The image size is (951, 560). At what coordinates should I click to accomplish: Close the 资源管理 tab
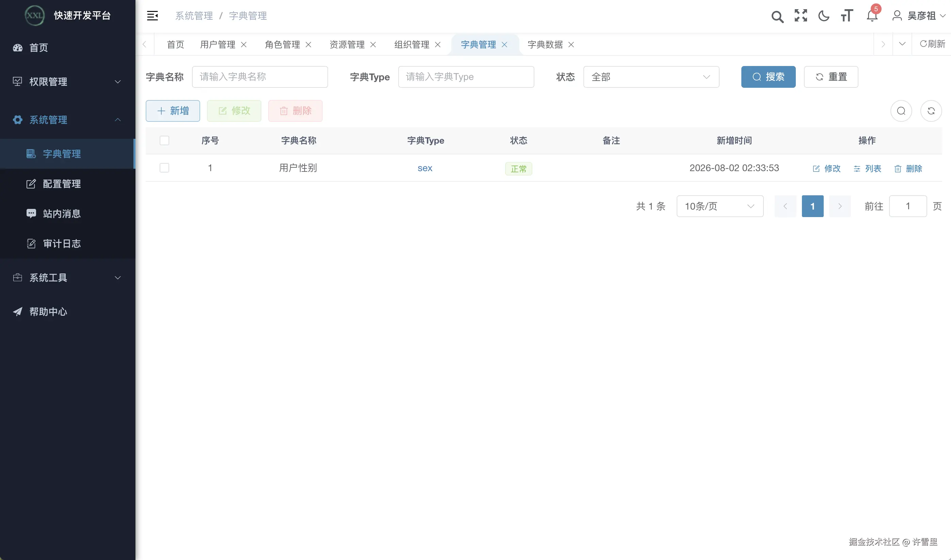click(373, 45)
